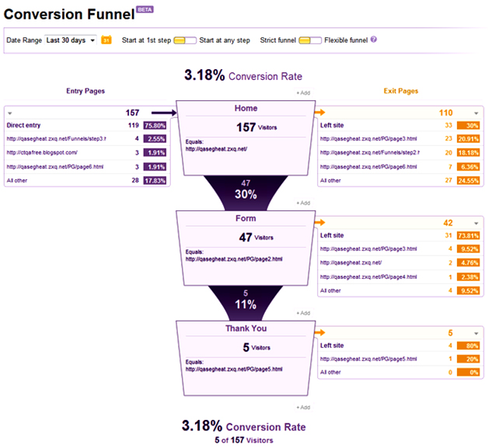Expand the Home exit pages panel dropdown arrow
Image resolution: width=488 pixels, height=448 pixels.
[476, 113]
